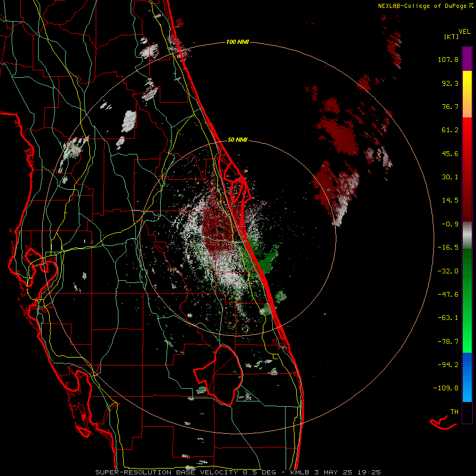This screenshot has width=476, height=476.
Task: Click the 92.3 velocity scale value
Action: click(x=450, y=83)
